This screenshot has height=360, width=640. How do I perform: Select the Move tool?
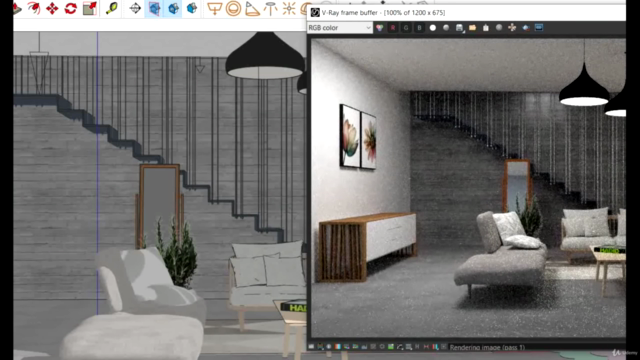pyautogui.click(x=52, y=8)
